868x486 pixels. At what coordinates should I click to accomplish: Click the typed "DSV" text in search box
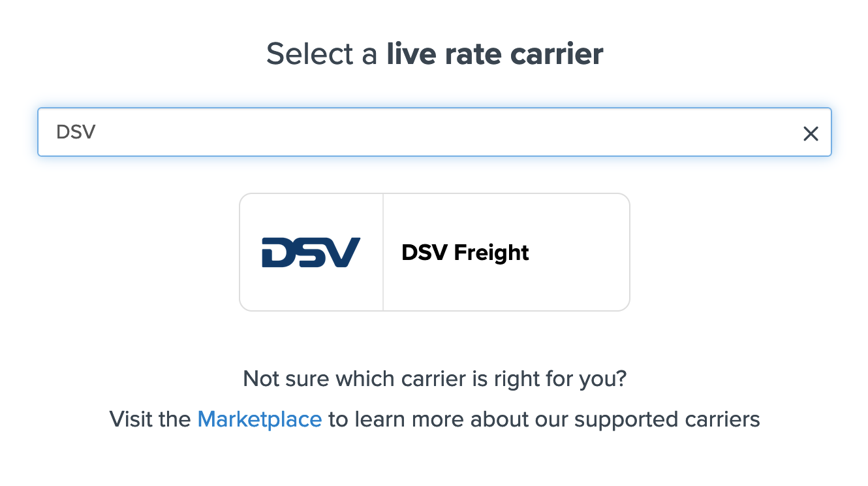pos(76,132)
